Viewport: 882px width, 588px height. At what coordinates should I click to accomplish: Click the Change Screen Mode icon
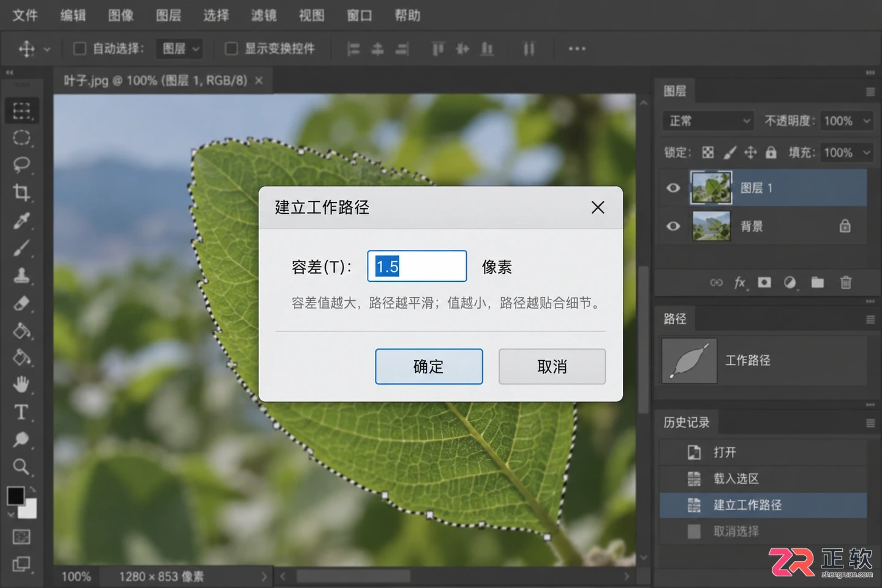point(21,564)
